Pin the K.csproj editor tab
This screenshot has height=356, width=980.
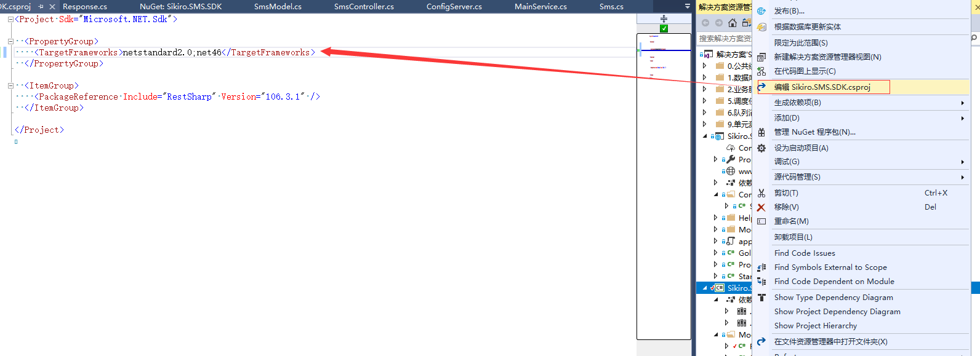click(41, 7)
